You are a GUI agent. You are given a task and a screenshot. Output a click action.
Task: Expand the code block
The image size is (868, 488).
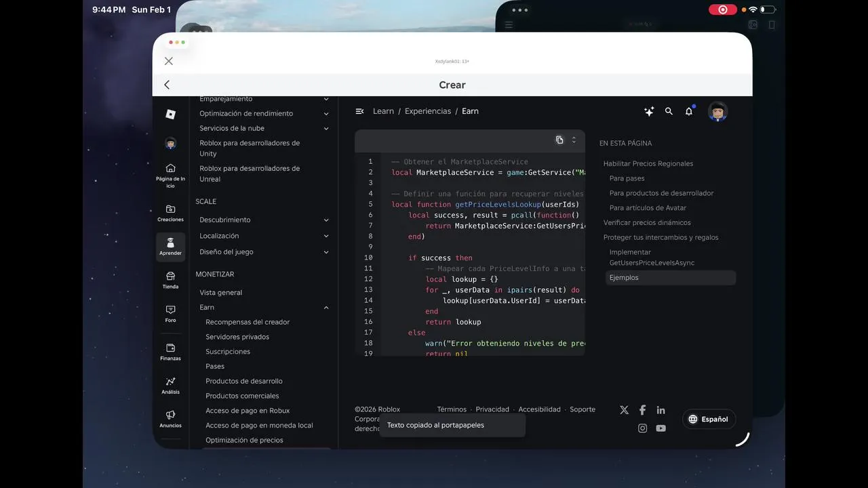pyautogui.click(x=574, y=140)
